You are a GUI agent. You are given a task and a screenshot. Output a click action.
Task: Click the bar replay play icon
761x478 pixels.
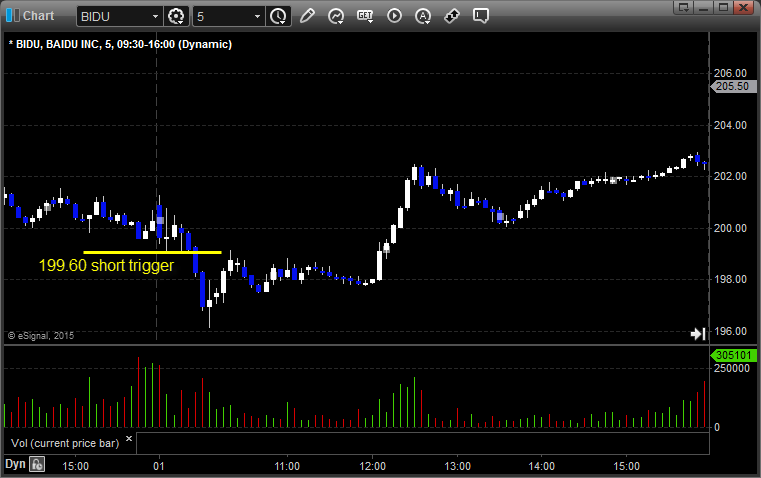coord(394,16)
